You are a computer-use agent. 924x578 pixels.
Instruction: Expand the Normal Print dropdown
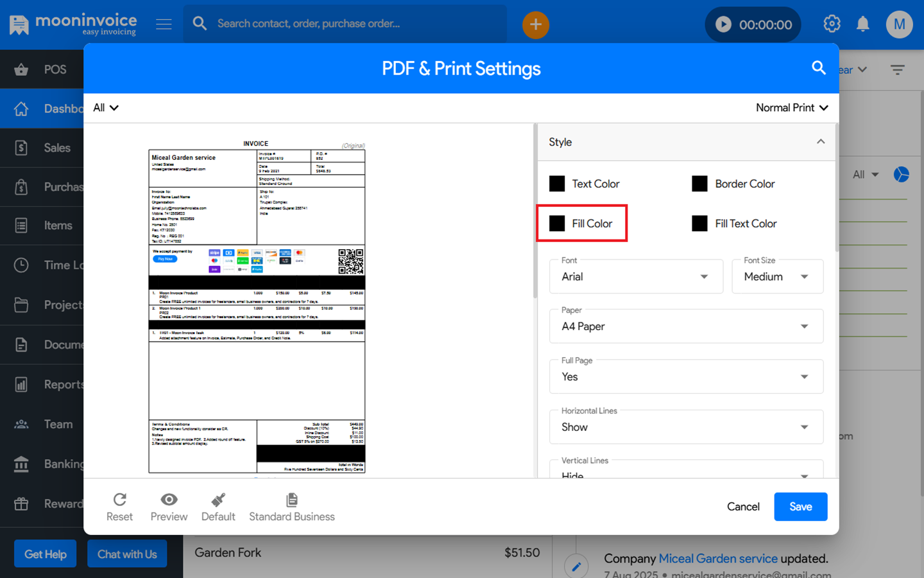click(791, 108)
